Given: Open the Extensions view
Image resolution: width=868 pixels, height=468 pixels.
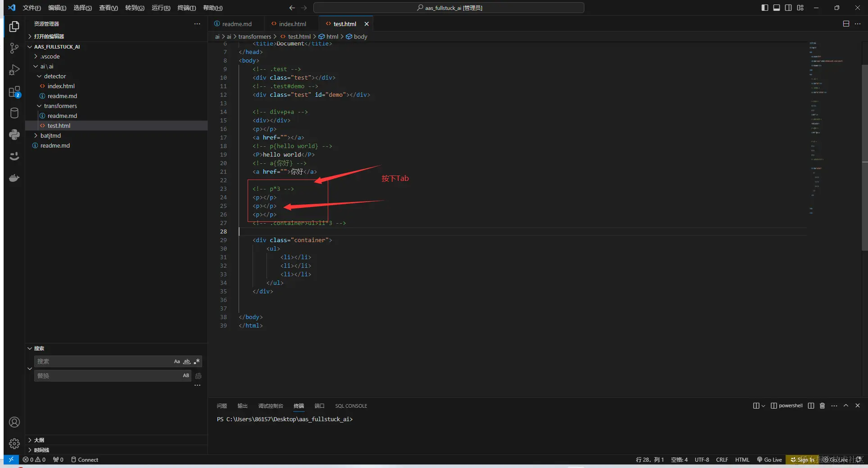Looking at the screenshot, I should click(14, 92).
